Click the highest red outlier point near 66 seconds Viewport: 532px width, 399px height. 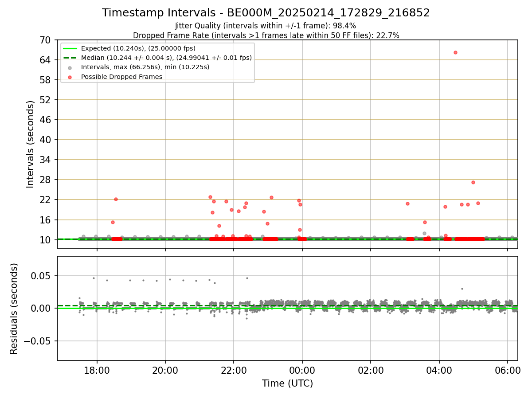pyautogui.click(x=455, y=52)
